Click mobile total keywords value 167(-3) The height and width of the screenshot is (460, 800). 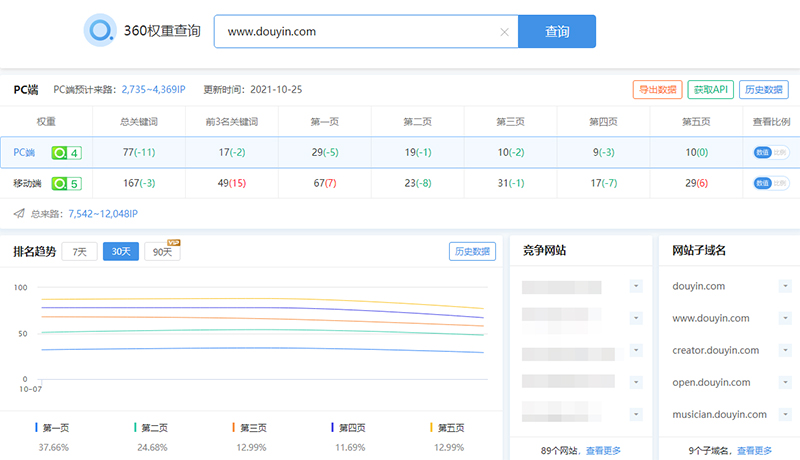coord(139,183)
